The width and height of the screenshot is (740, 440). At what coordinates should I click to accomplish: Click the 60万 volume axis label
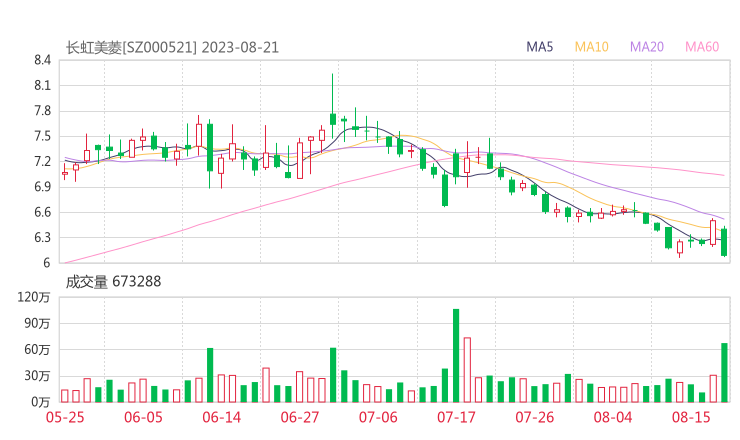37,350
